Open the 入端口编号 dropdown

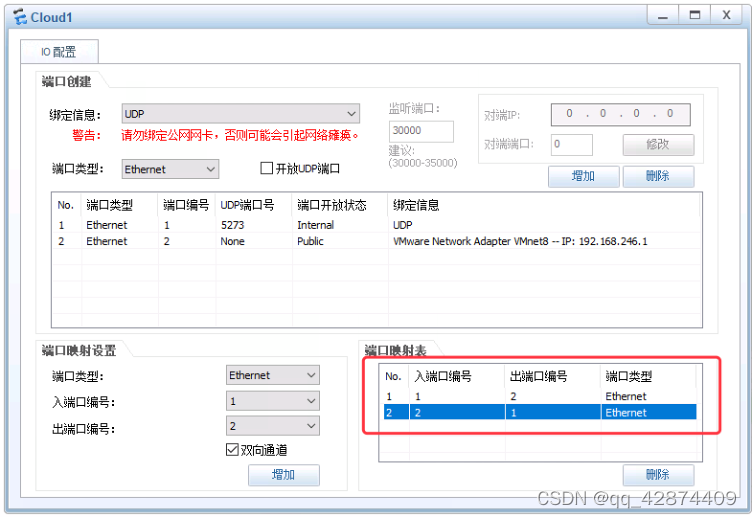click(x=272, y=401)
